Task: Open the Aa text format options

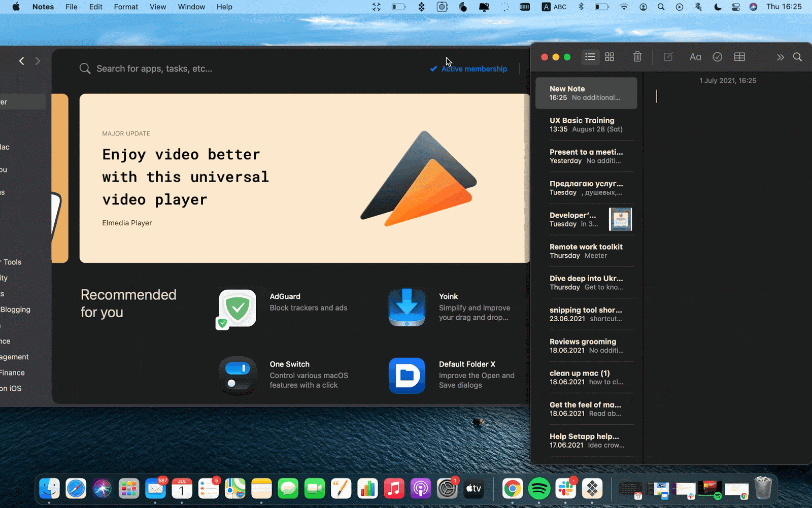Action: coord(695,57)
